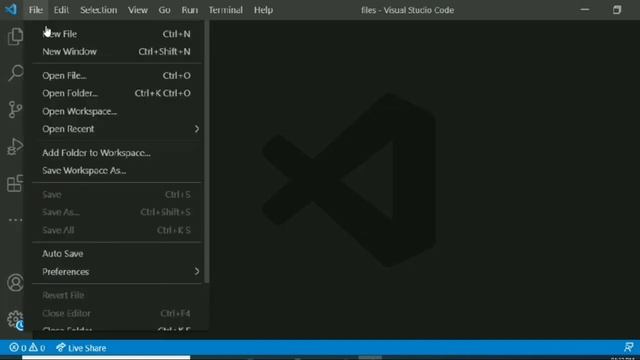This screenshot has width=640, height=360.
Task: Click the warnings count icon in status bar
Action: tap(37, 348)
